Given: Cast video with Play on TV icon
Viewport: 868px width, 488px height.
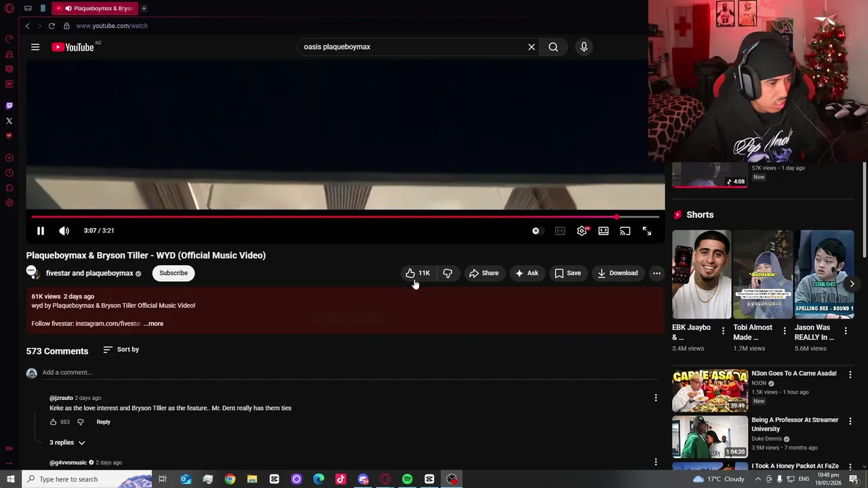Looking at the screenshot, I should [x=625, y=231].
